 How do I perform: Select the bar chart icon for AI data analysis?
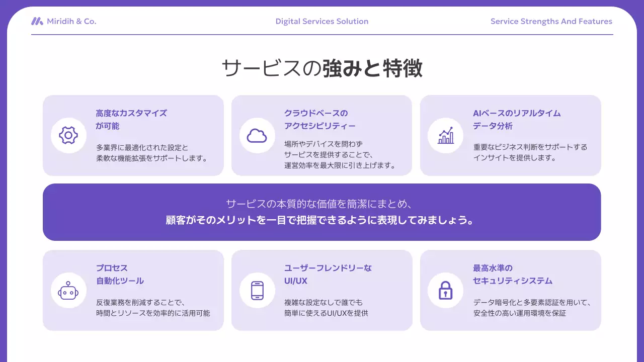point(445,135)
